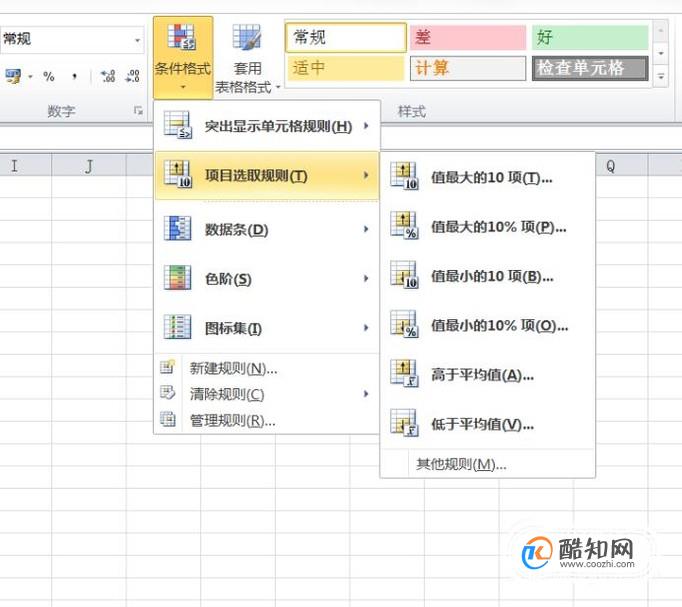Select 数据条(D) menu item
Viewport: 682px width, 607px height.
click(267, 229)
